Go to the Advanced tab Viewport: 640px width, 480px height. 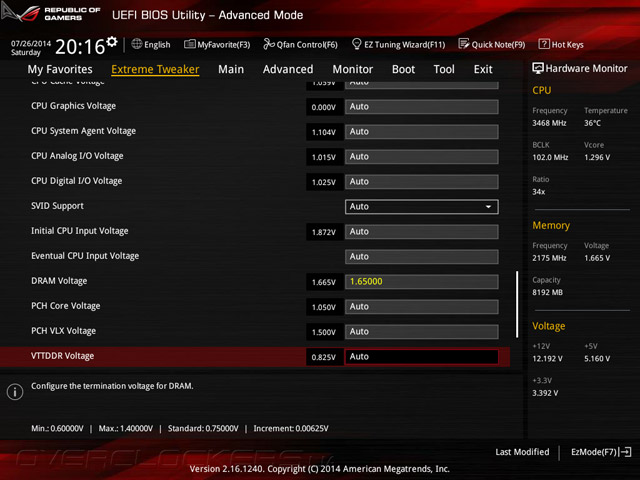[x=288, y=69]
